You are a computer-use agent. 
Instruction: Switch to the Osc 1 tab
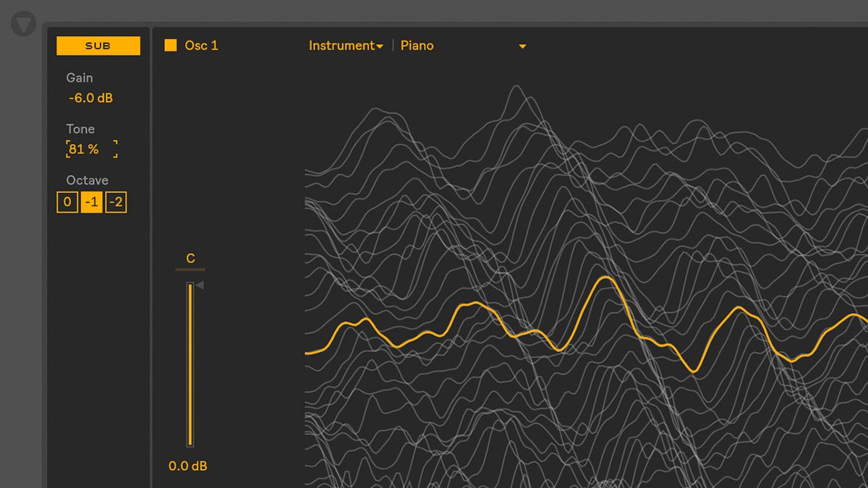pyautogui.click(x=201, y=45)
